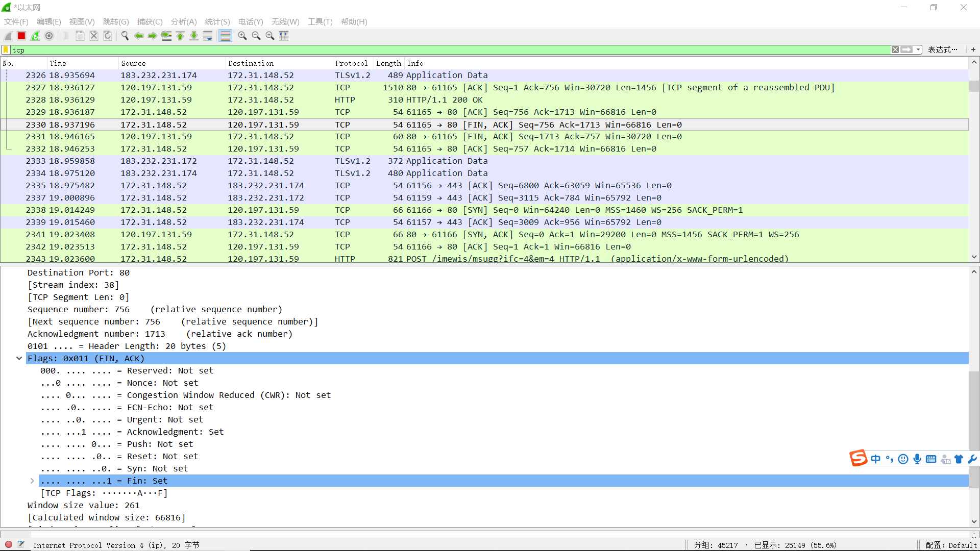
Task: Toggle auto-scroll during live capture icon
Action: coord(208,36)
